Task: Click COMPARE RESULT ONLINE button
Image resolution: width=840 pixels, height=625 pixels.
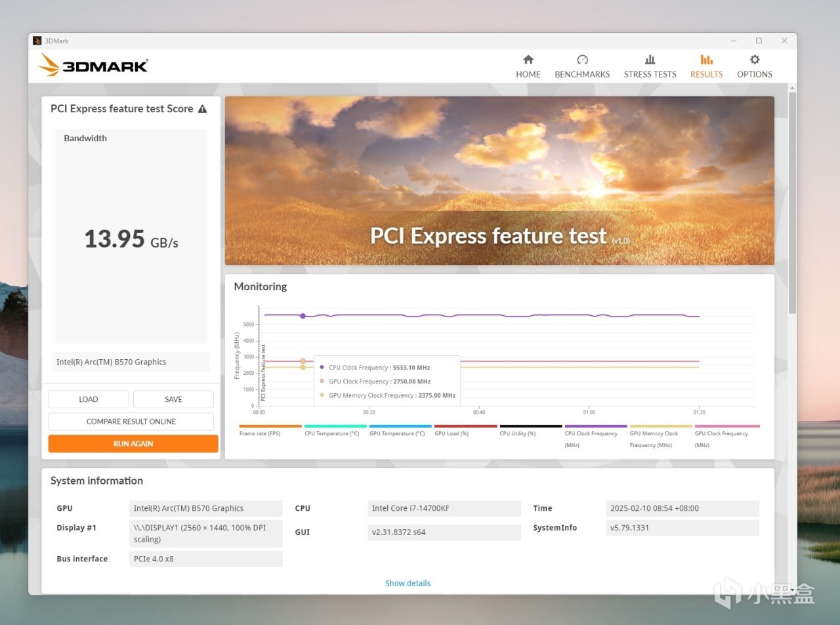Action: point(131,421)
